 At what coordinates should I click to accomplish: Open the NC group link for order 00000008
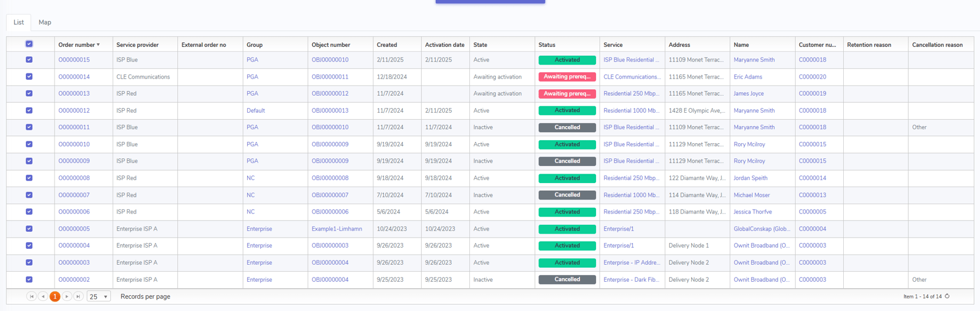pyautogui.click(x=251, y=178)
